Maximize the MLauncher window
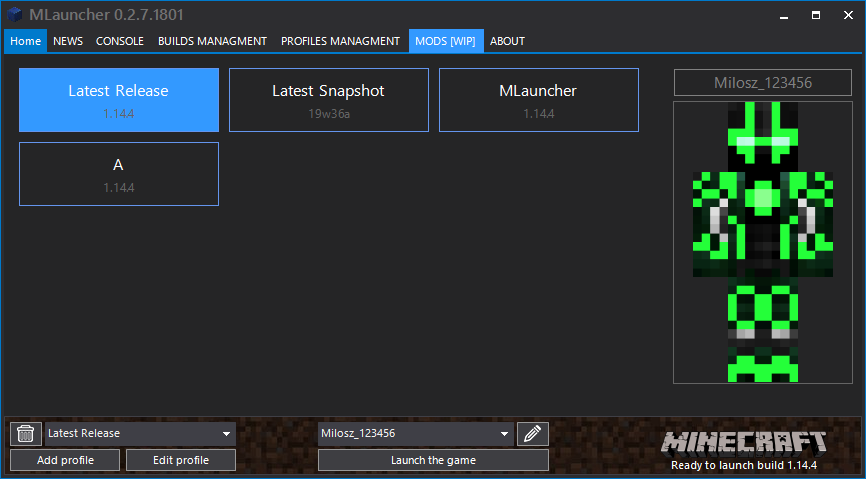The image size is (866, 479). click(816, 15)
